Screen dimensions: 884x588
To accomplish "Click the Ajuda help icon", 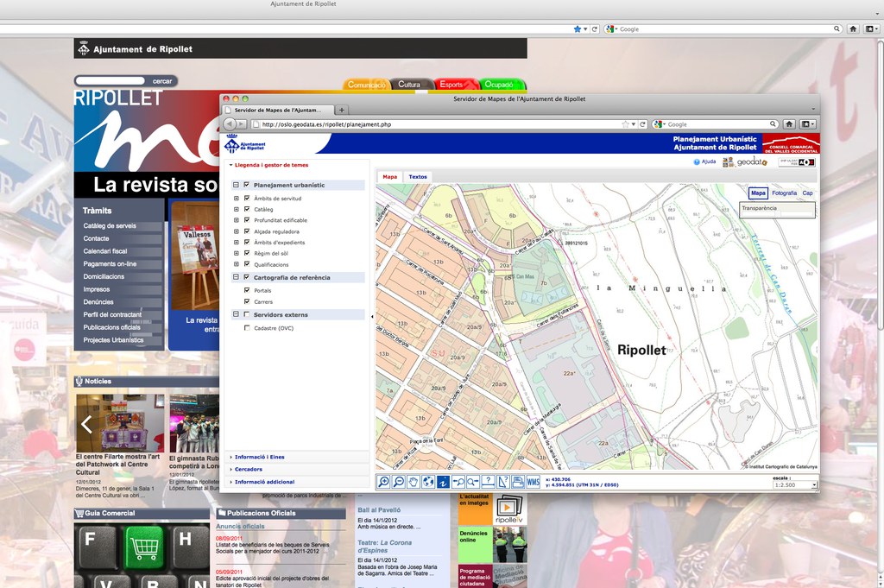I will (x=697, y=161).
